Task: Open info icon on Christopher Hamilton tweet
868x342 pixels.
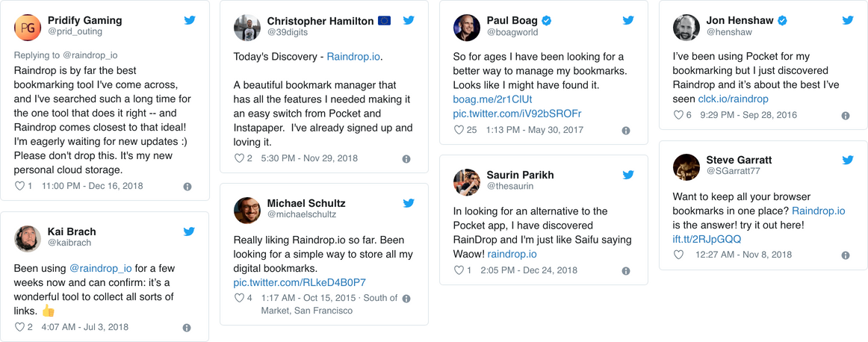Action: point(406,159)
